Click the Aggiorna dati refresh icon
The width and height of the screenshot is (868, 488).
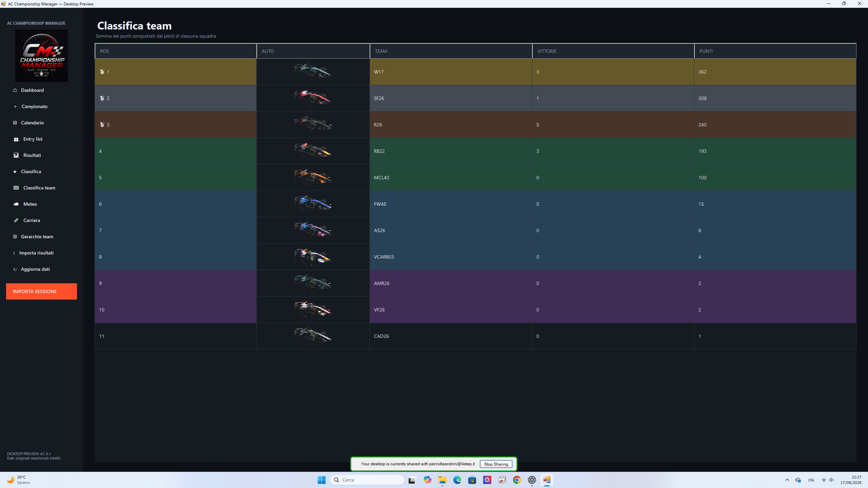click(x=15, y=269)
